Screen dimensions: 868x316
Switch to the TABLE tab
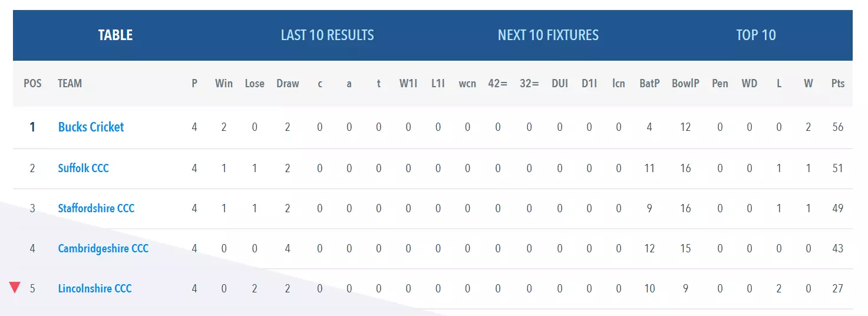click(115, 35)
